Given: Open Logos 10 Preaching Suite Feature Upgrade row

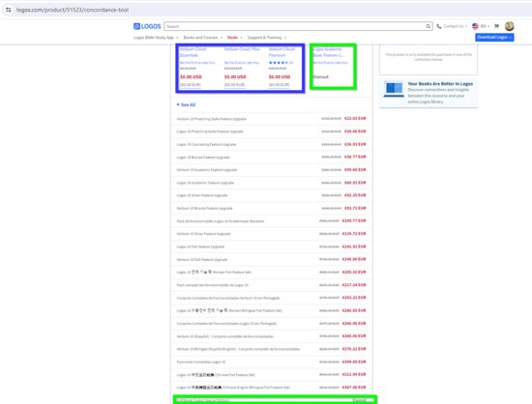Looking at the screenshot, I should [272, 131].
